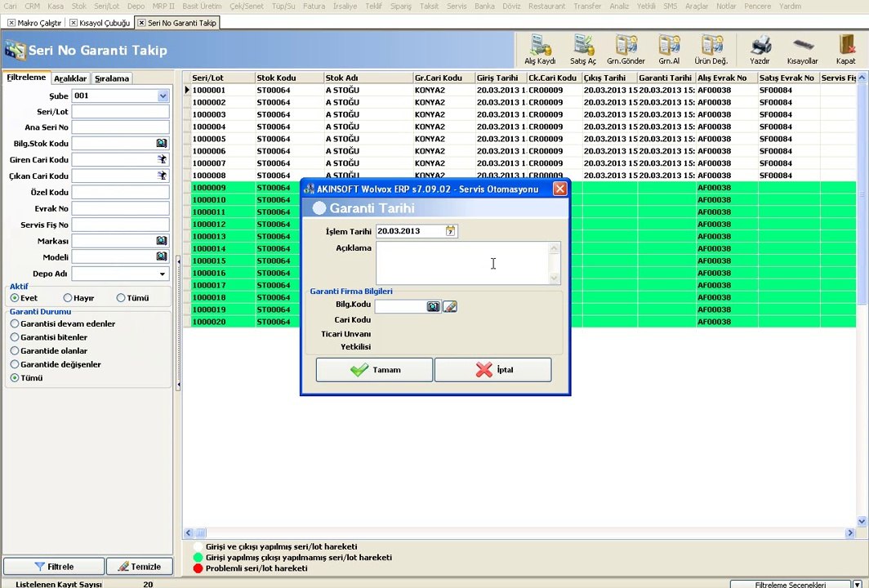Switch to the Sıralama tab

click(112, 78)
